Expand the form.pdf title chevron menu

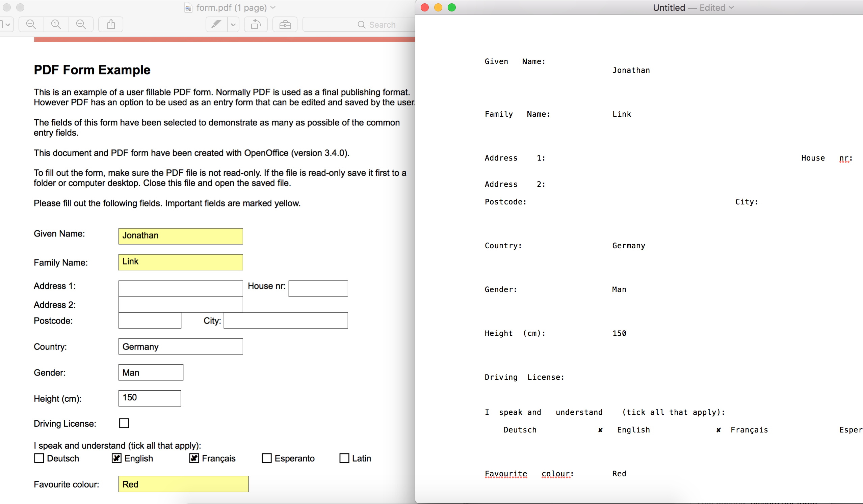coord(273,7)
